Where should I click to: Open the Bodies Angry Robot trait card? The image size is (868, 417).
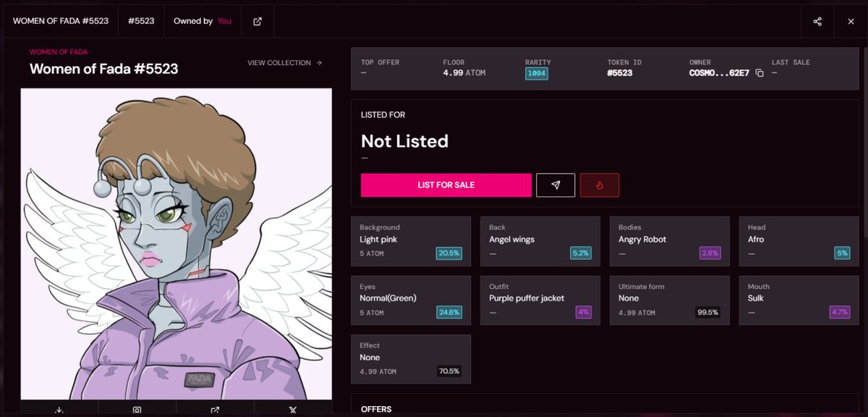point(670,241)
